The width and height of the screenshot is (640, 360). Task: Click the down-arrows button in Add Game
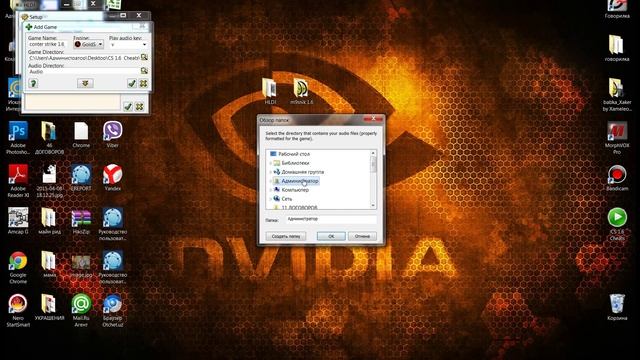(85, 83)
